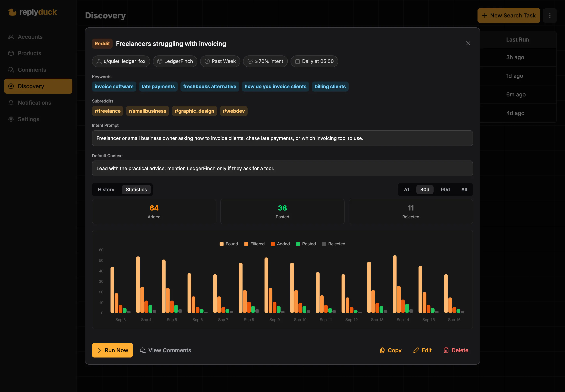The height and width of the screenshot is (392, 565).
Task: Copy this search task
Action: click(x=391, y=350)
